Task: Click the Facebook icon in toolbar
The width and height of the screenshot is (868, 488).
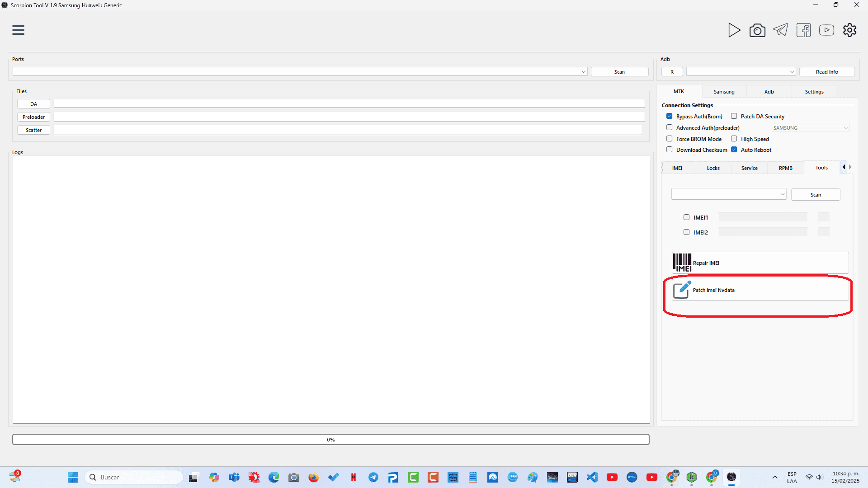Action: click(x=804, y=30)
